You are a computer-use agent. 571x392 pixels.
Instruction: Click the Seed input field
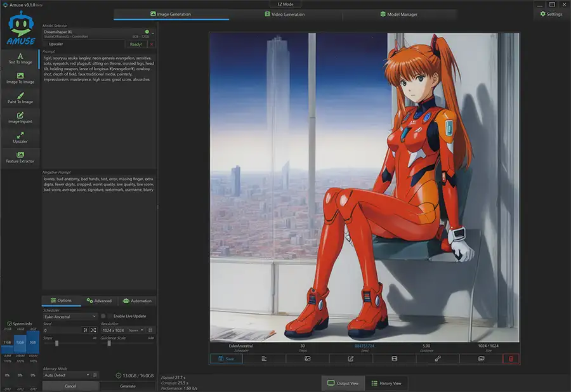(62, 330)
